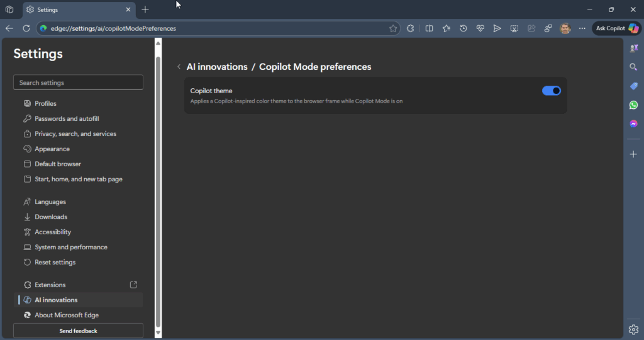Viewport: 644px width, 340px height.
Task: Open browsing History from the toolbar
Action: [463, 28]
